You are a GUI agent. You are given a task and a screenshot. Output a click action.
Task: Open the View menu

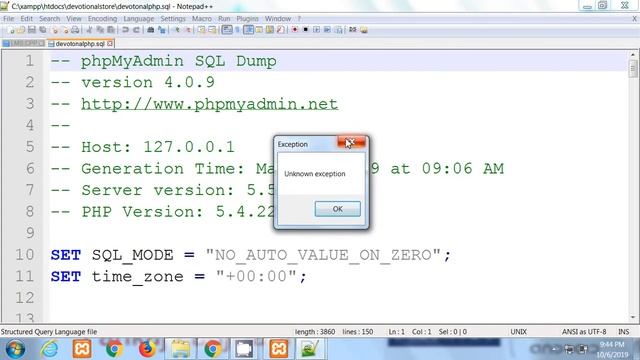pyautogui.click(x=74, y=19)
